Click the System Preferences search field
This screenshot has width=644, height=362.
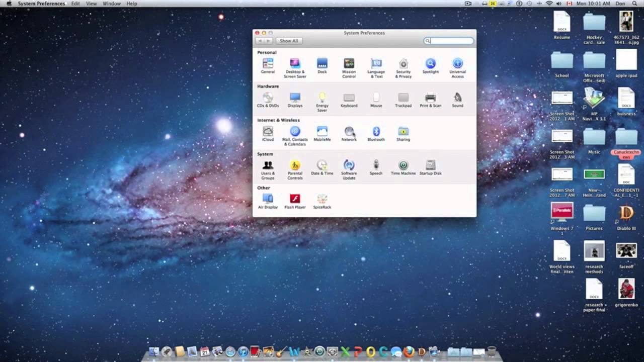448,41
